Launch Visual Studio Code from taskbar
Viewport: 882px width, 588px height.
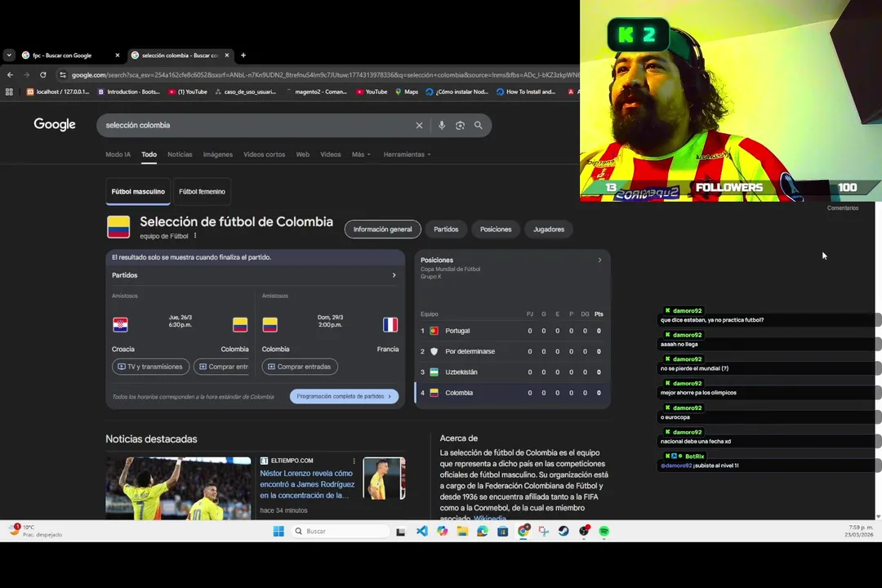422,531
